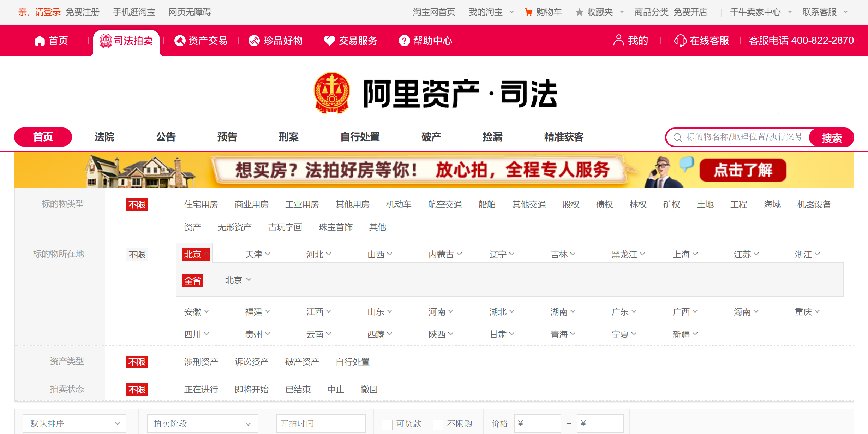This screenshot has width=868, height=434.
Task: Toggle the 不限购 checkbox
Action: tap(438, 424)
